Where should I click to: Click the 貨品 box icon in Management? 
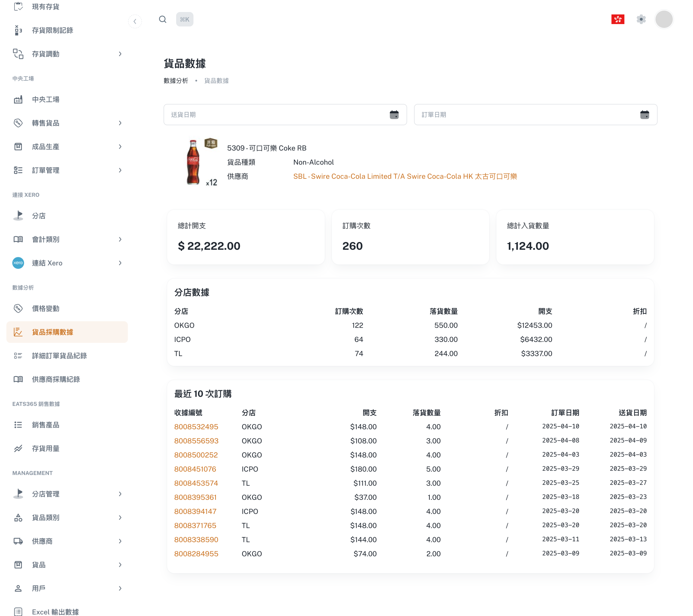pyautogui.click(x=18, y=565)
